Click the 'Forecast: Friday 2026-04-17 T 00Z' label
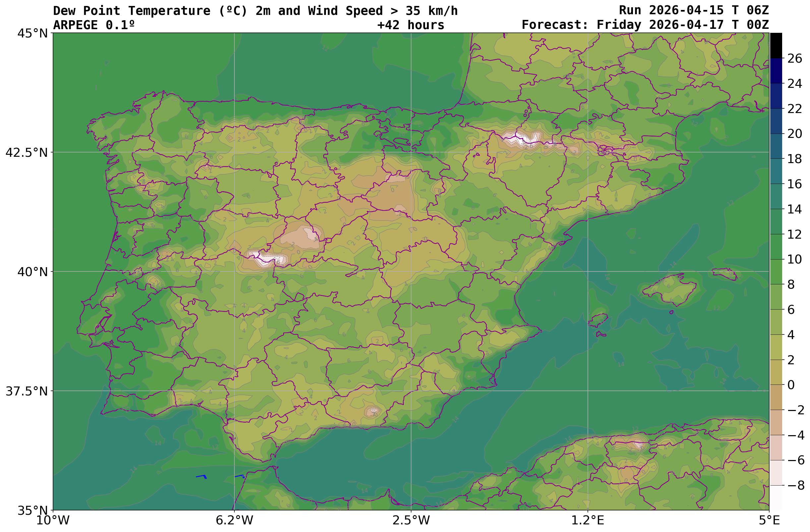 coord(645,25)
